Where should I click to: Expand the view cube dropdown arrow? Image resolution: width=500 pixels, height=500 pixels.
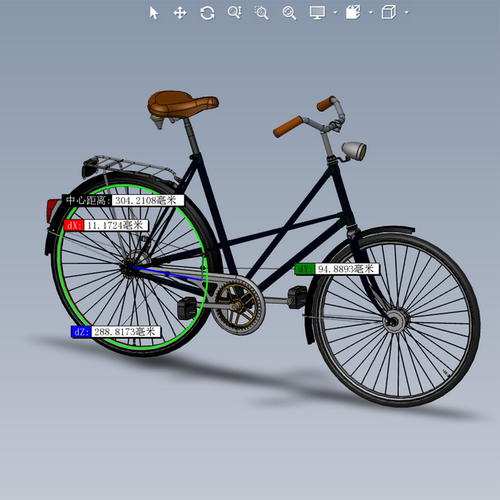[407, 13]
